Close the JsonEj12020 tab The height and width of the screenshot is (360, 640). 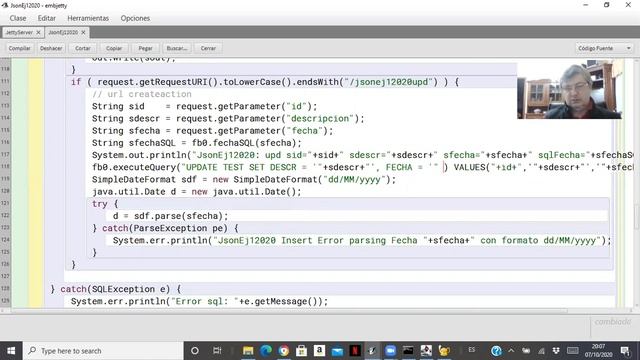[83, 32]
